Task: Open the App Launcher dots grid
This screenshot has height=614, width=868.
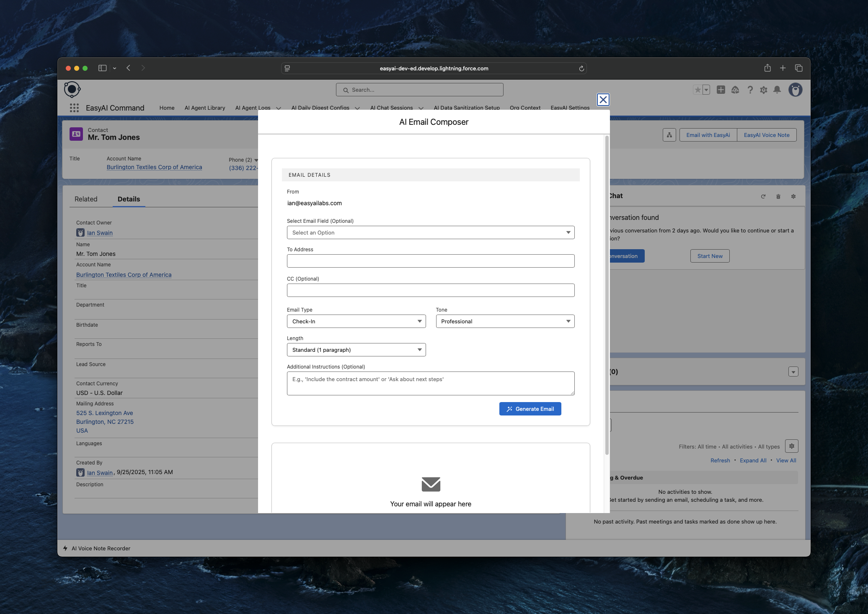Action: tap(74, 108)
